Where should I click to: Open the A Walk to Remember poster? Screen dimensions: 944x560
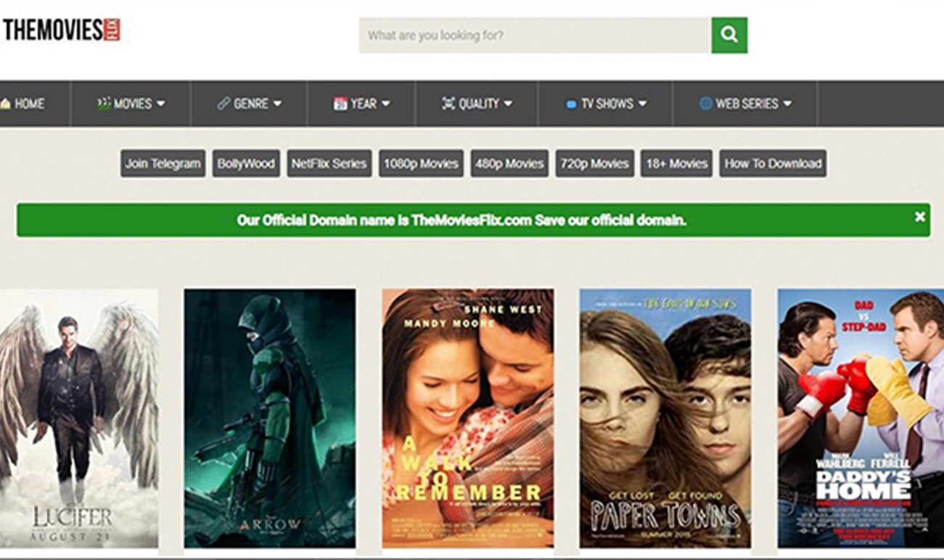468,419
